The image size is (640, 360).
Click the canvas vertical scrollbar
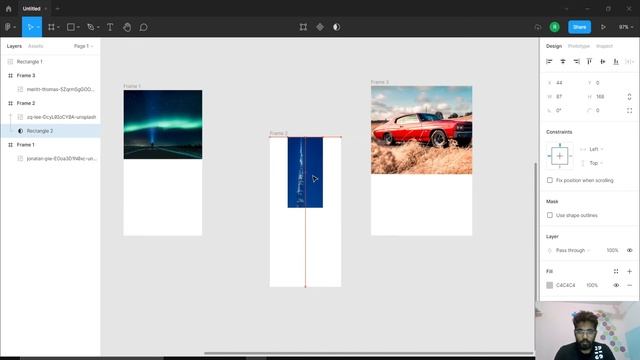(x=536, y=232)
